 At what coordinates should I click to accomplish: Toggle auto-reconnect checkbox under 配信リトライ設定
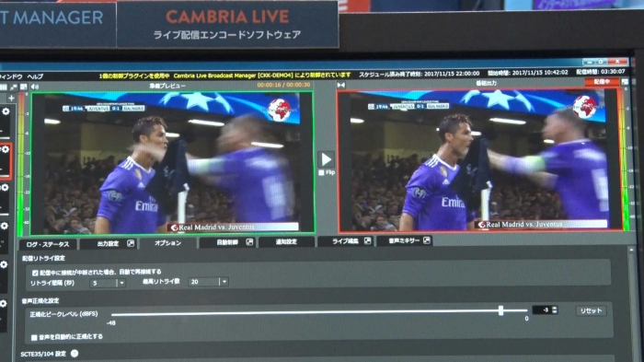point(35,273)
